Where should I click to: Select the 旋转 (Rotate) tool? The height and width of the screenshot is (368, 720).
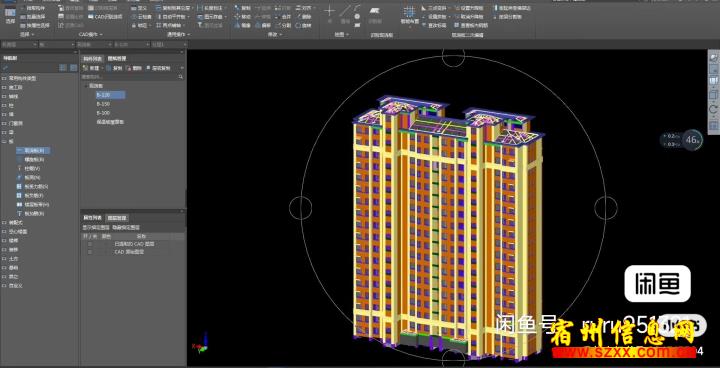[x=304, y=25]
